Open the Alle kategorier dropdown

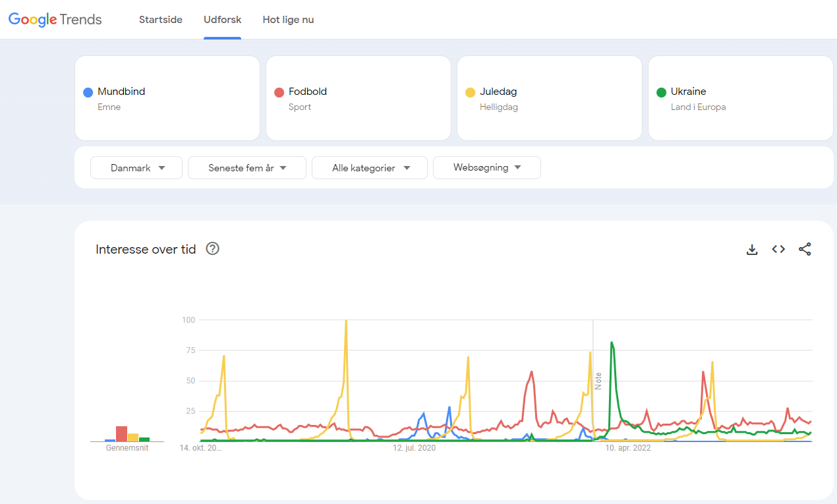369,167
